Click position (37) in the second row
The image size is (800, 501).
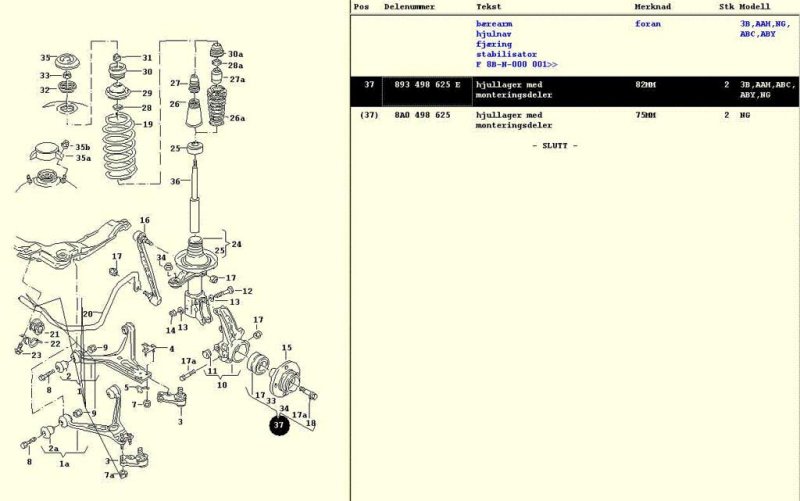368,115
